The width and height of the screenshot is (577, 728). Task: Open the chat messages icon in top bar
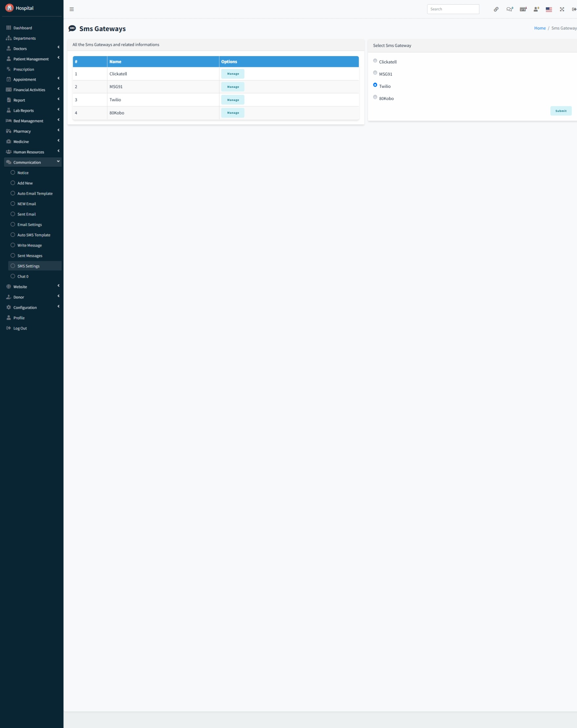point(509,10)
